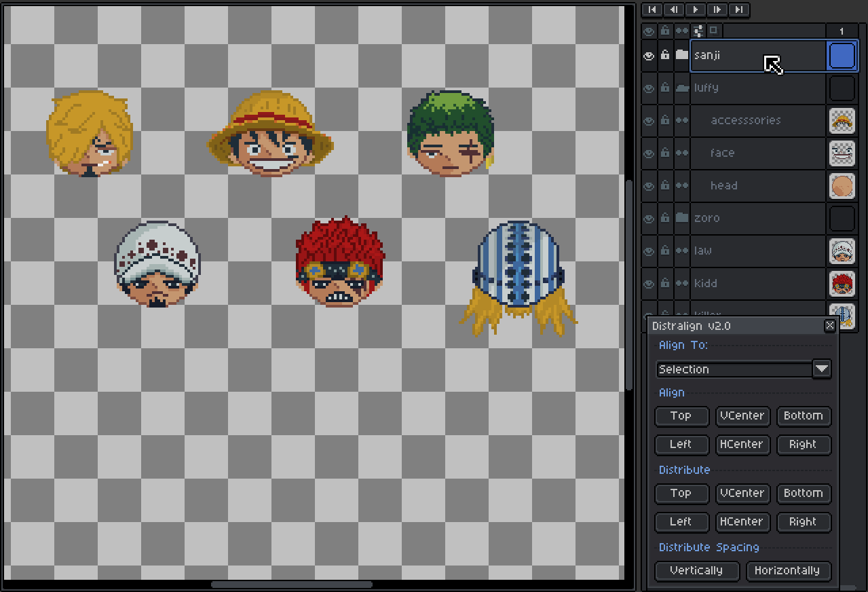
Task: Hide the accessories layer
Action: pyautogui.click(x=649, y=120)
